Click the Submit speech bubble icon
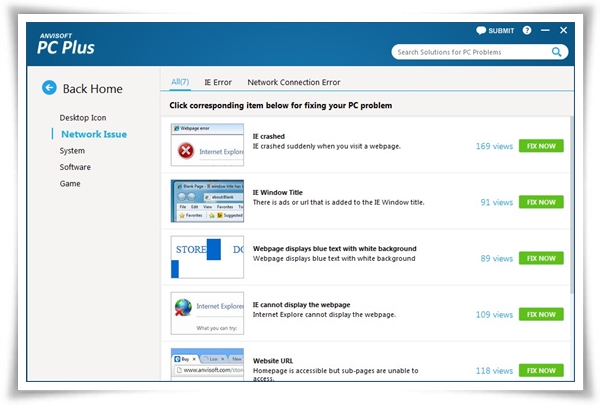 pyautogui.click(x=481, y=31)
